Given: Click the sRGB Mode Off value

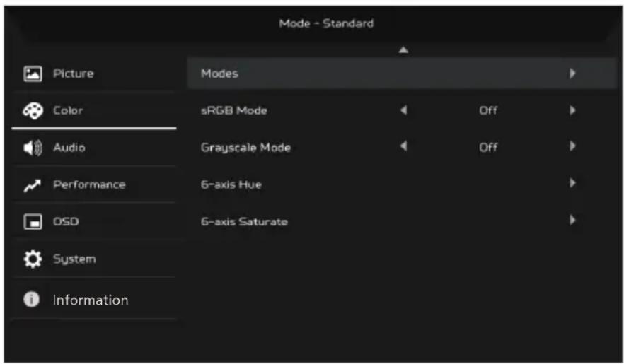Looking at the screenshot, I should pos(488,110).
